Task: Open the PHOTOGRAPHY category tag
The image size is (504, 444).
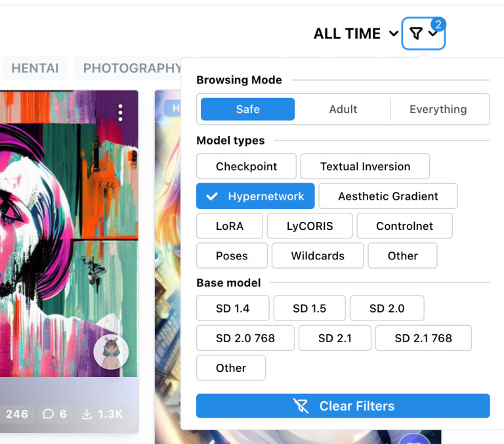Action: [x=129, y=68]
